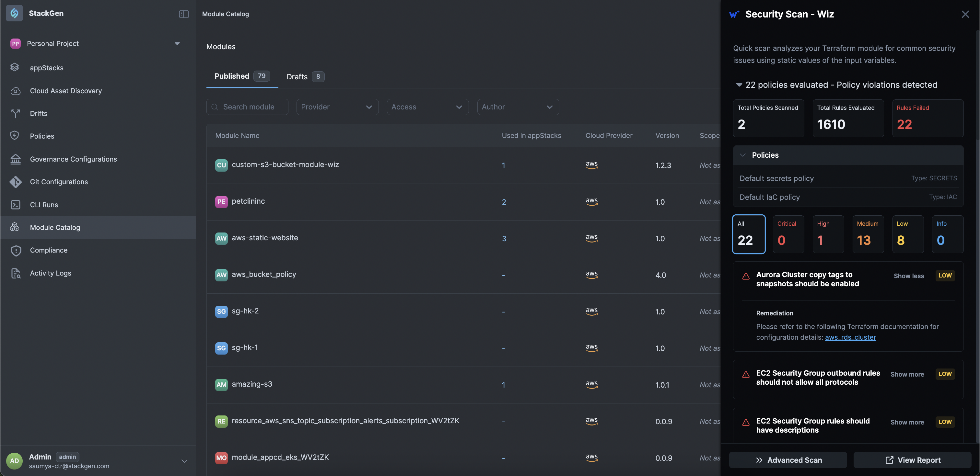Open the aws_rds_cluster documentation link
Image resolution: width=980 pixels, height=476 pixels.
[x=850, y=337]
